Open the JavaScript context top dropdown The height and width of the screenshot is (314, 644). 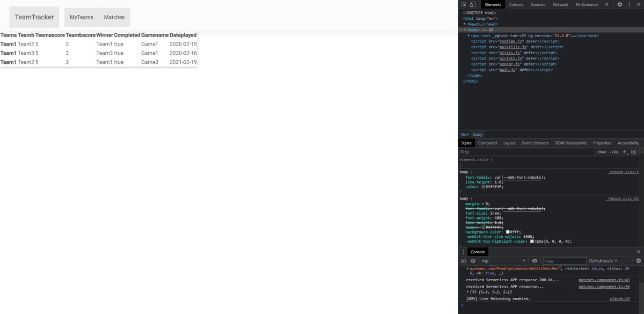pos(504,261)
